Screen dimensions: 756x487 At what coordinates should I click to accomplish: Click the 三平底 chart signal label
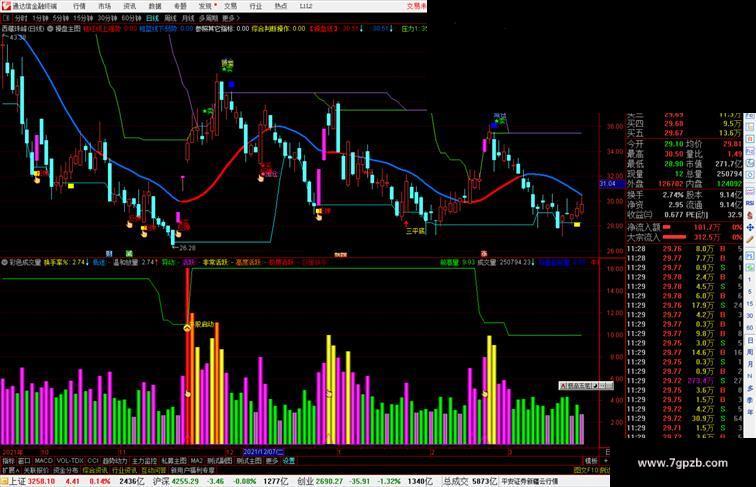[x=416, y=231]
